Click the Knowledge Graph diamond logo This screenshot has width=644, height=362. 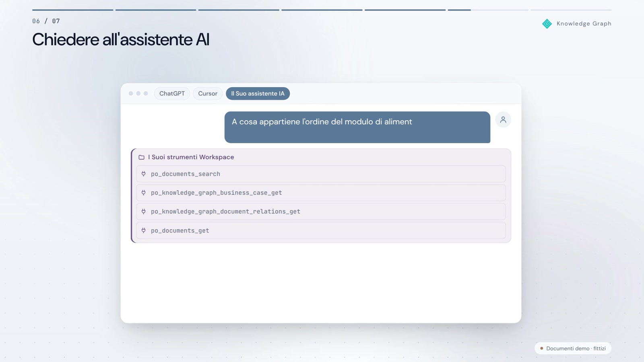click(547, 24)
